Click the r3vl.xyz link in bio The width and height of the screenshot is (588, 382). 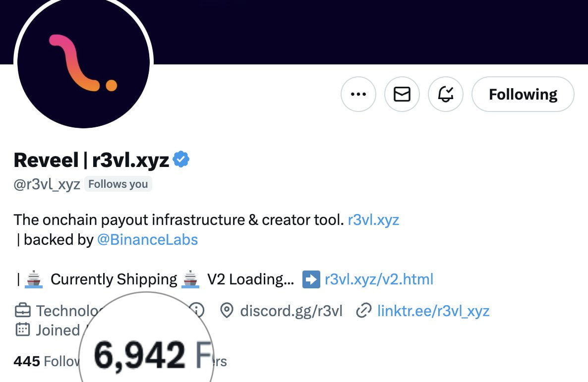tap(373, 219)
